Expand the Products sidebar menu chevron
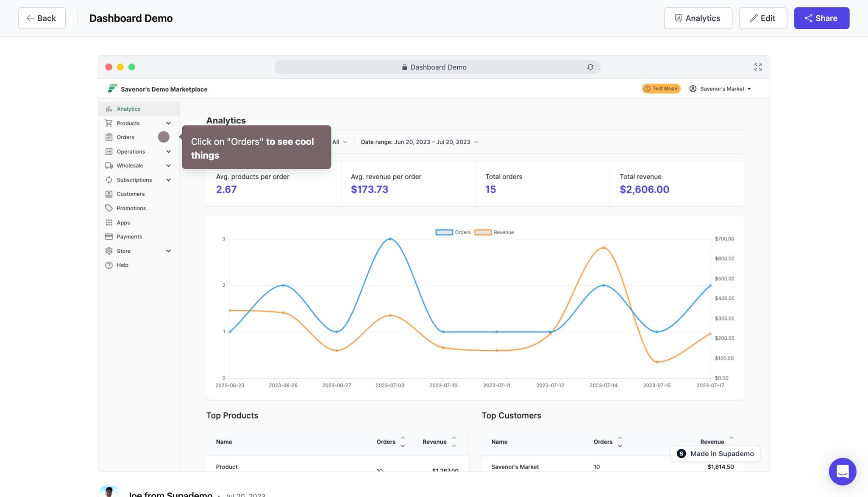Image resolution: width=868 pixels, height=497 pixels. click(x=168, y=123)
